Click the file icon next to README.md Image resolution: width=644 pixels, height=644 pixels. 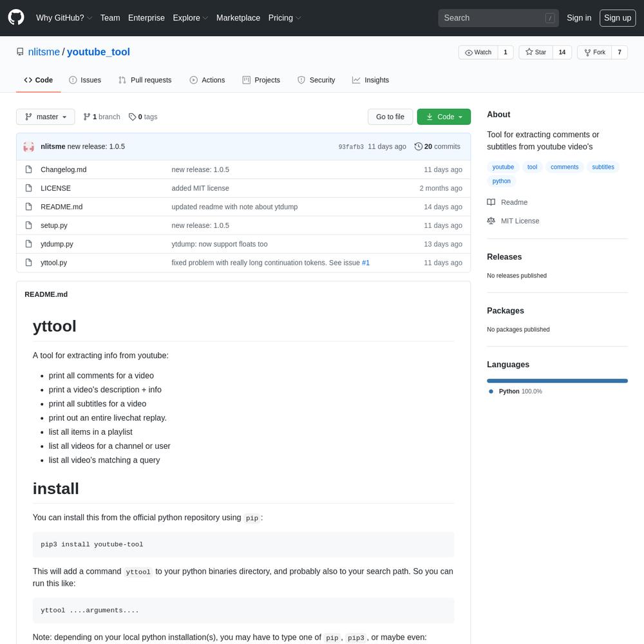coord(29,207)
